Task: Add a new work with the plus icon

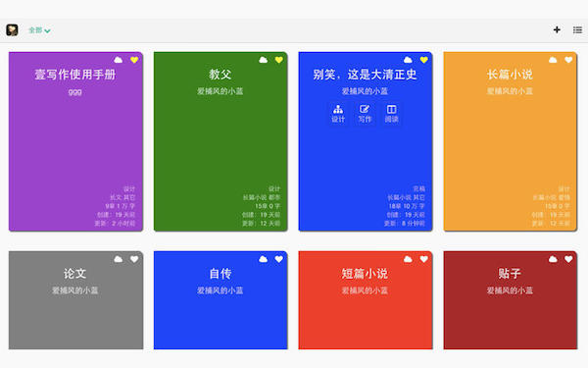Action: pyautogui.click(x=557, y=29)
